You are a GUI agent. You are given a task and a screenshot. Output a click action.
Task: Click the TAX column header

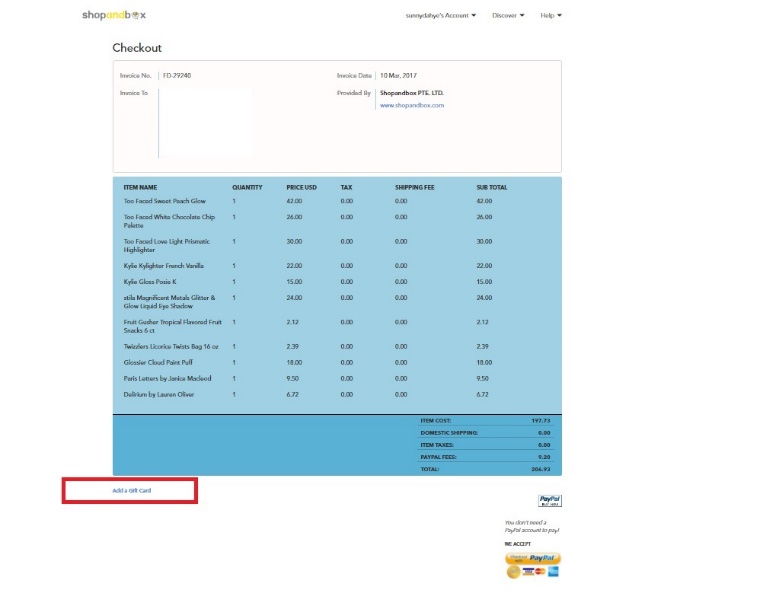(346, 188)
